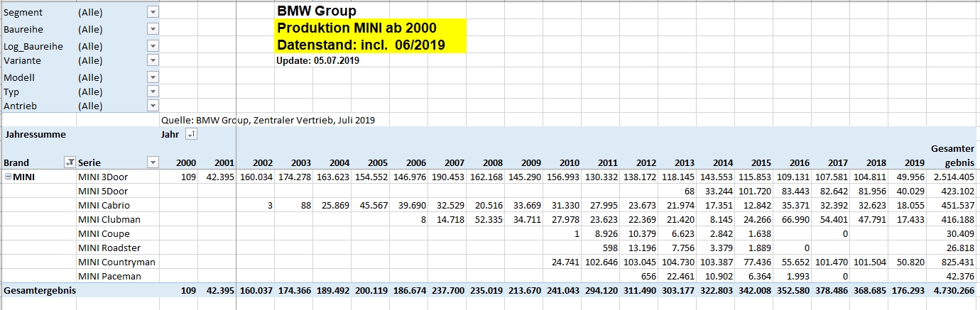
Task: Click the yellow 'Produktion MINI ab 2000' cell
Action: [x=356, y=28]
